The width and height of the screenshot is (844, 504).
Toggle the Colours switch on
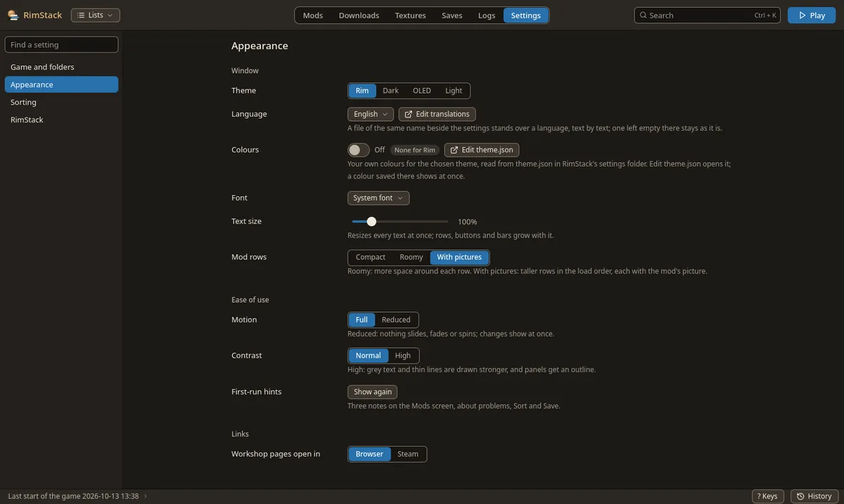pyautogui.click(x=359, y=150)
